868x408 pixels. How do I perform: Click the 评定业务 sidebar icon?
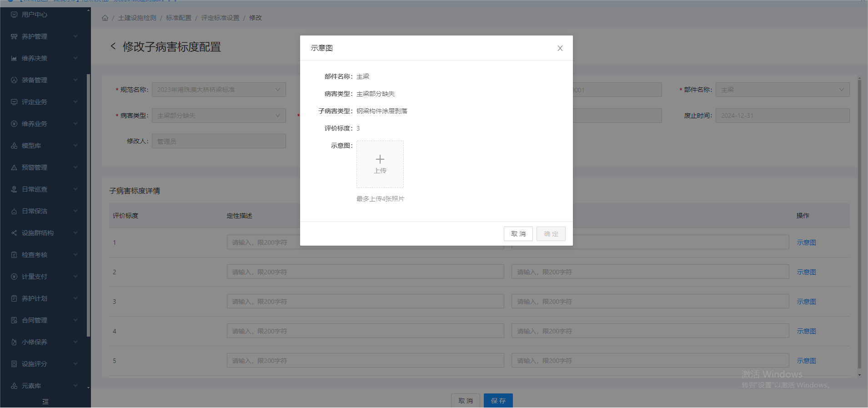tap(14, 102)
